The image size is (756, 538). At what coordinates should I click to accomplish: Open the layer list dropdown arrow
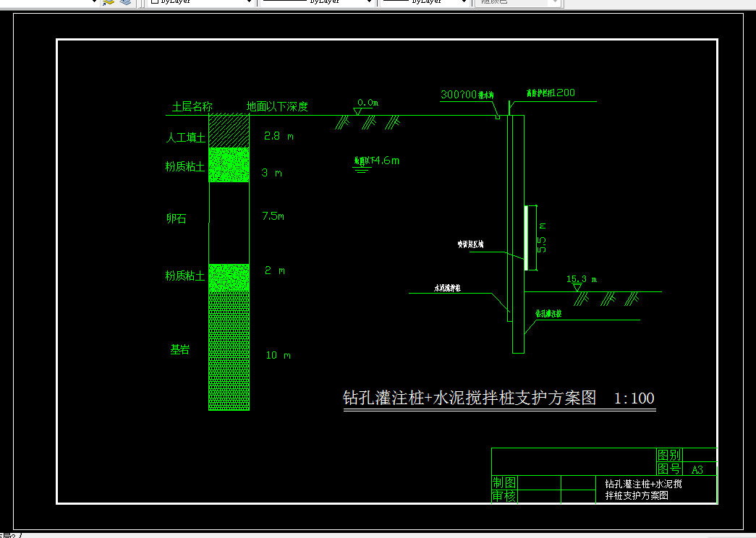click(x=94, y=2)
